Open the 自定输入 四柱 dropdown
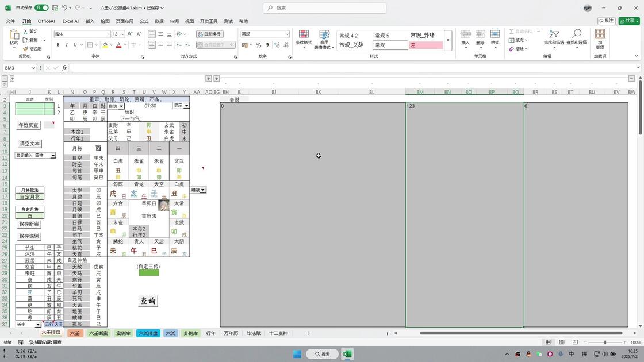Image resolution: width=644 pixels, height=362 pixels. 53,156
